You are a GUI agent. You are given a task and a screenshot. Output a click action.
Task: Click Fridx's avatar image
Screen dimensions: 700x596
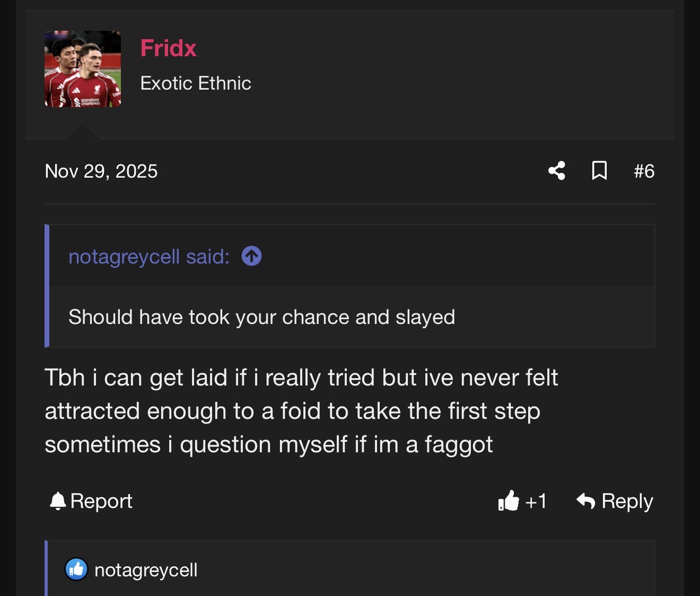[83, 69]
